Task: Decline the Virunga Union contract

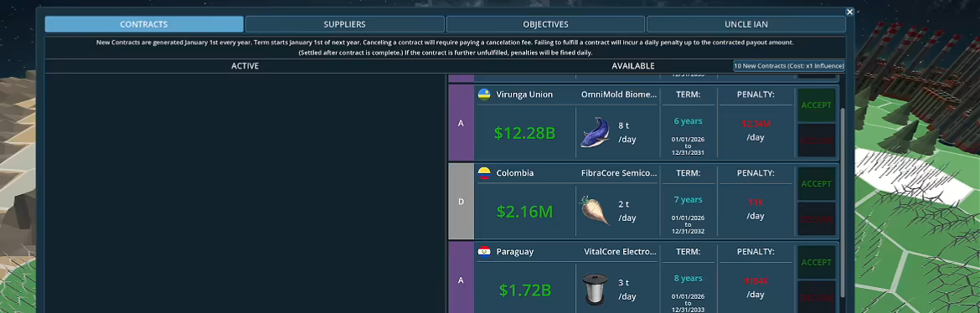Action: [817, 140]
